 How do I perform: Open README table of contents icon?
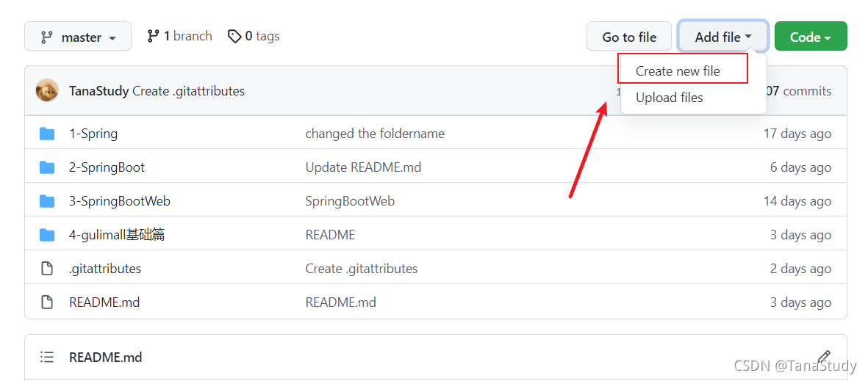pos(47,358)
